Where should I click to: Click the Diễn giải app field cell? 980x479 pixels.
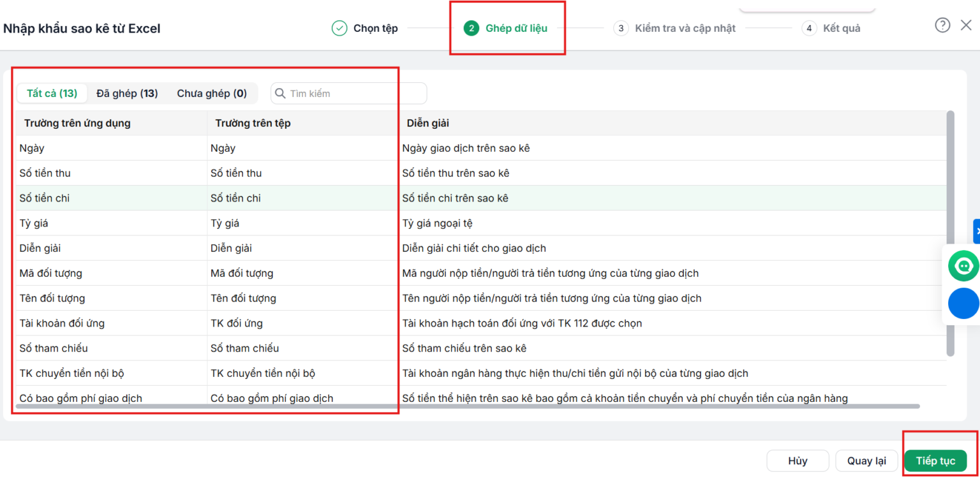[x=112, y=248]
